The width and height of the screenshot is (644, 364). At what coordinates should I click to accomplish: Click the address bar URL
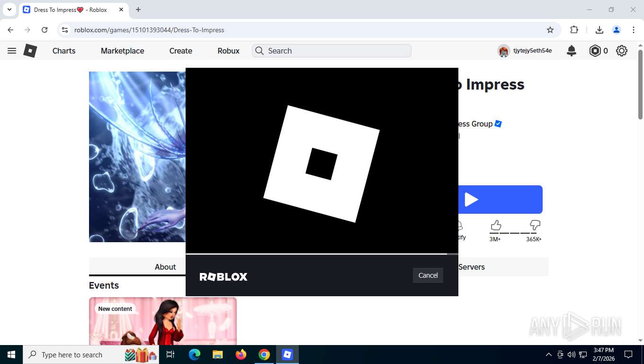point(149,30)
